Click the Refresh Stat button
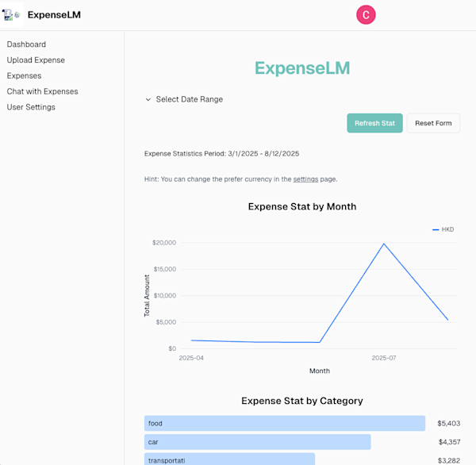 [374, 123]
